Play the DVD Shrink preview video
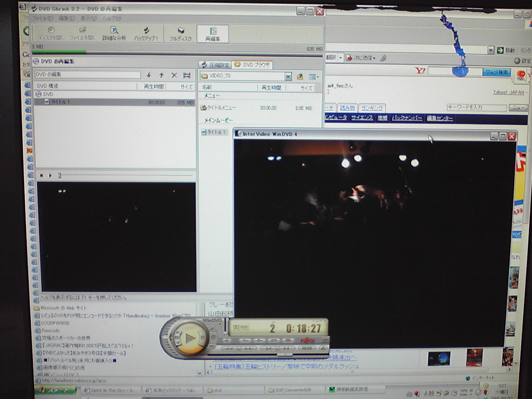Viewport: 532px width, 399px height. tap(50, 175)
